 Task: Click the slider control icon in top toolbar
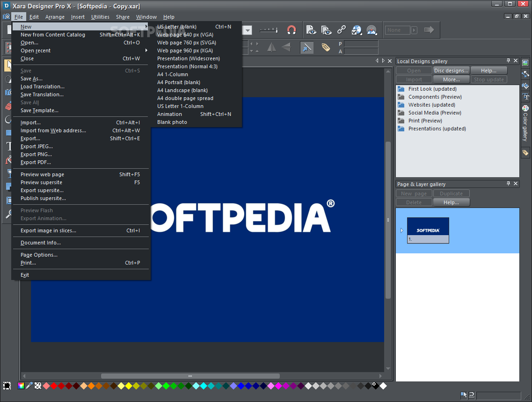point(269,30)
